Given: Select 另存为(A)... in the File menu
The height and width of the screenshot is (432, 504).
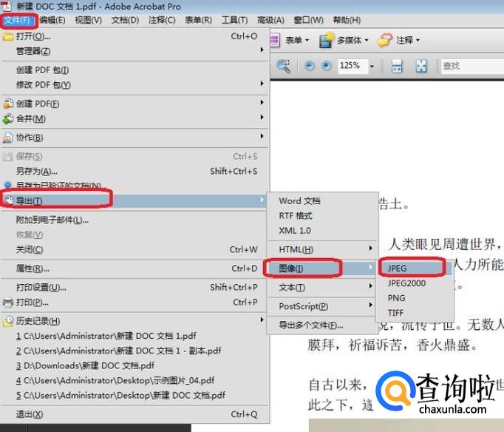Looking at the screenshot, I should click(37, 171).
